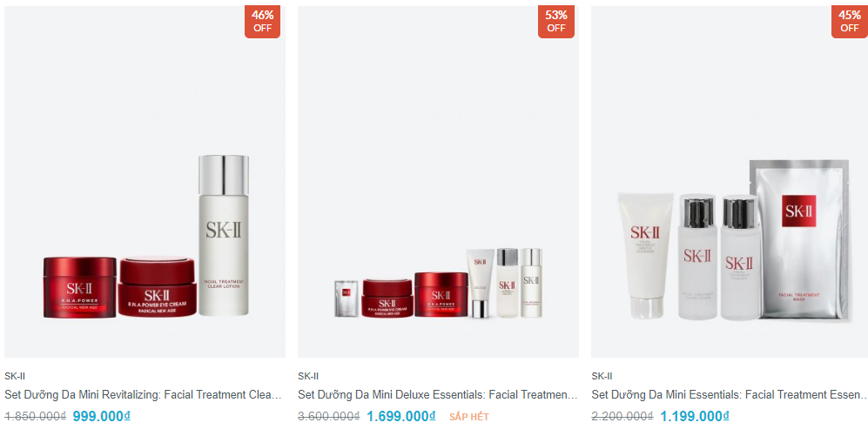Image resolution: width=868 pixels, height=436 pixels.
Task: Click the crossed-out 2.200.000đ original price
Action: (622, 416)
